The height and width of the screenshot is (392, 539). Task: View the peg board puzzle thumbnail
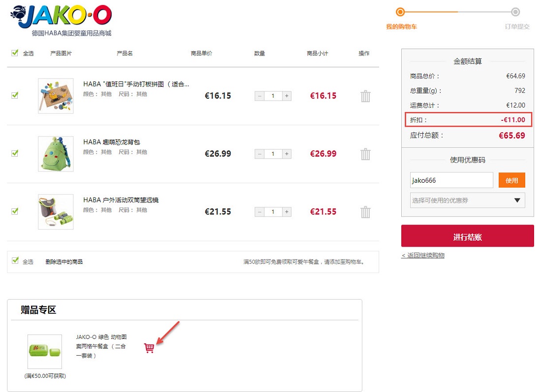[x=56, y=96]
